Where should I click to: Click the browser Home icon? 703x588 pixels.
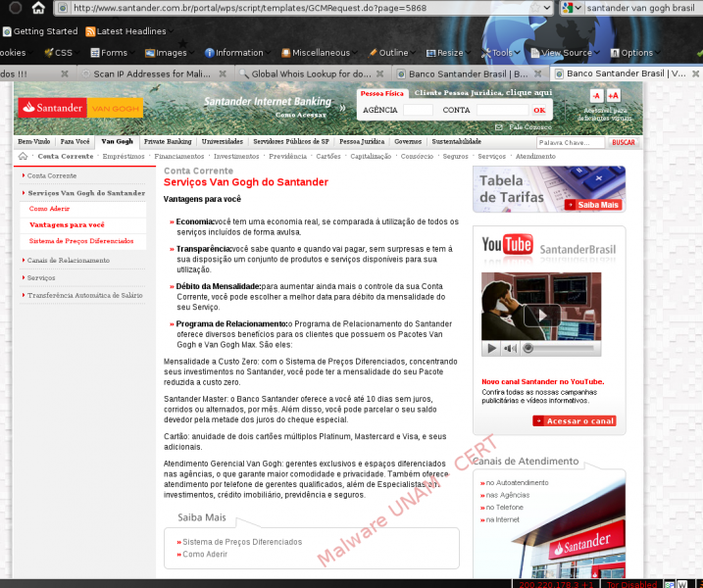(x=37, y=8)
